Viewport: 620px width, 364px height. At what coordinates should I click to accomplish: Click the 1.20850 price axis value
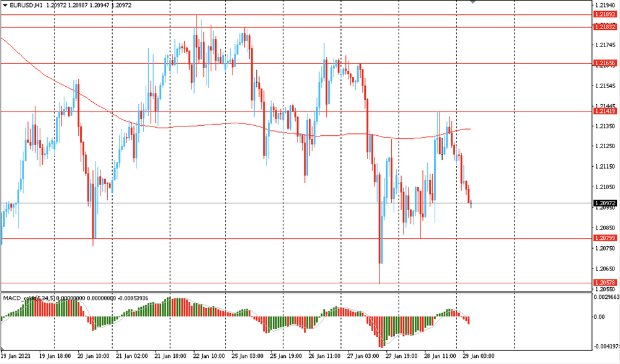(605, 228)
